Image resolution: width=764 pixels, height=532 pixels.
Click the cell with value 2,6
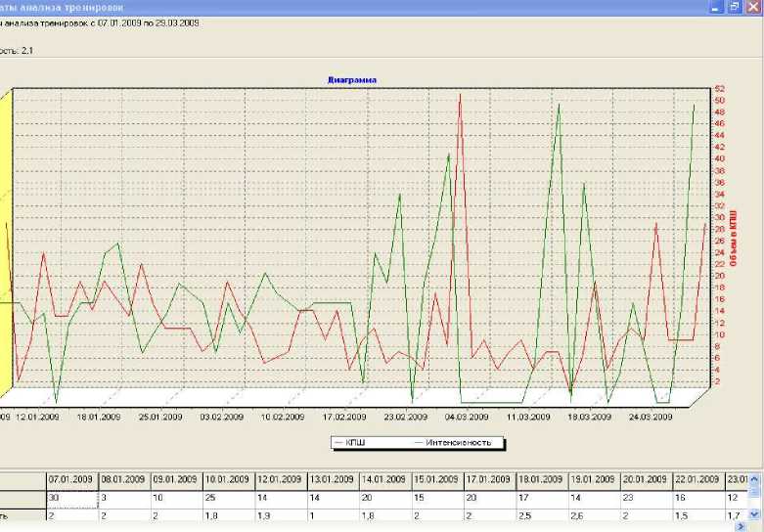click(594, 515)
